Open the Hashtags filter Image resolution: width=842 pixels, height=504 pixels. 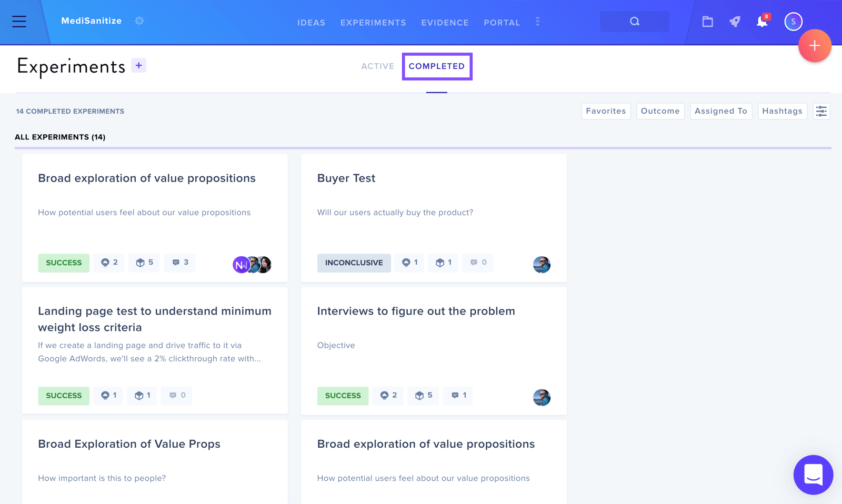coord(782,111)
